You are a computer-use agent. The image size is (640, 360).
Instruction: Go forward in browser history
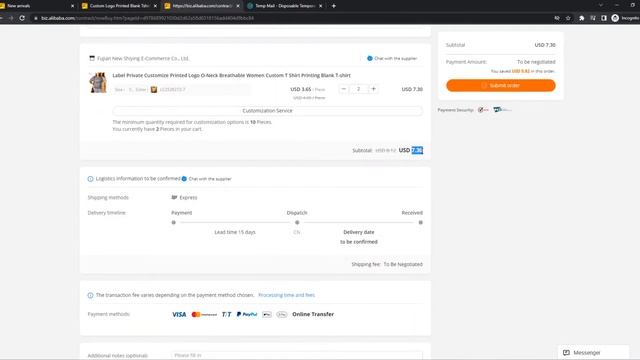coord(11,18)
